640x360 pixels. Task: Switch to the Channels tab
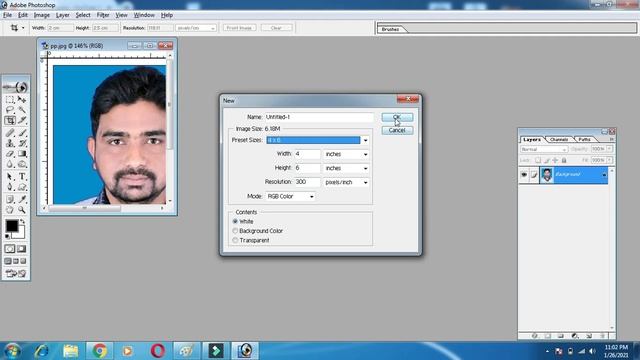pos(559,140)
